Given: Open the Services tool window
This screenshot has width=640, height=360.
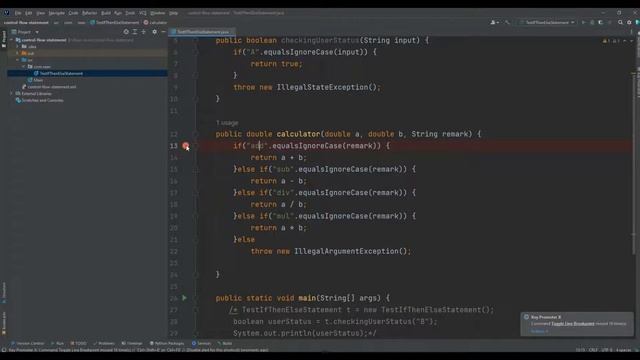Looking at the screenshot, I should [201, 343].
